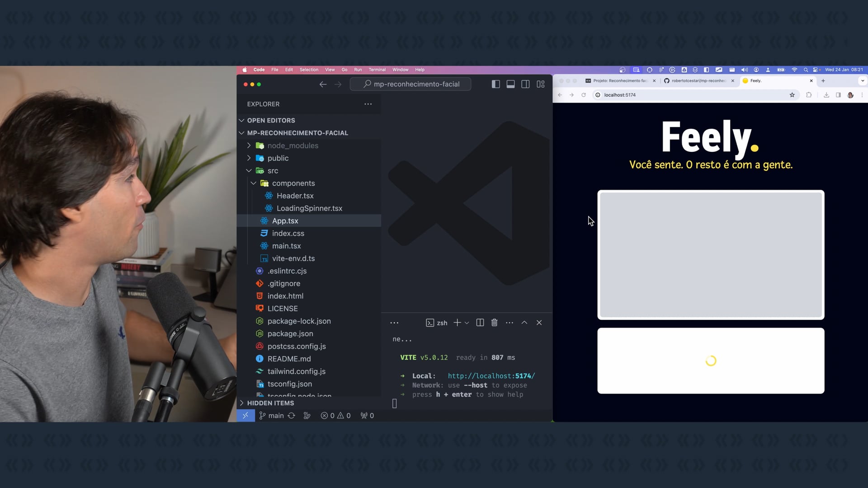868x488 pixels.
Task: Toggle the primary sidebar layout icon
Action: click(x=495, y=84)
